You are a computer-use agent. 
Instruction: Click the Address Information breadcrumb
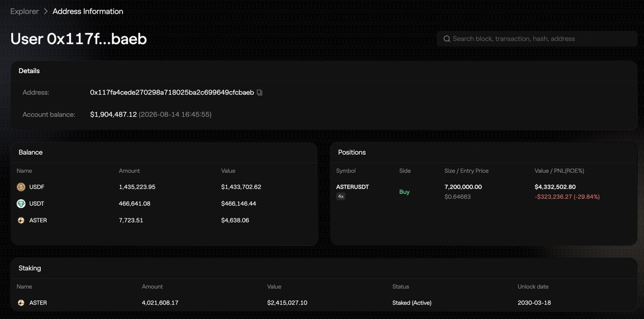pyautogui.click(x=87, y=11)
